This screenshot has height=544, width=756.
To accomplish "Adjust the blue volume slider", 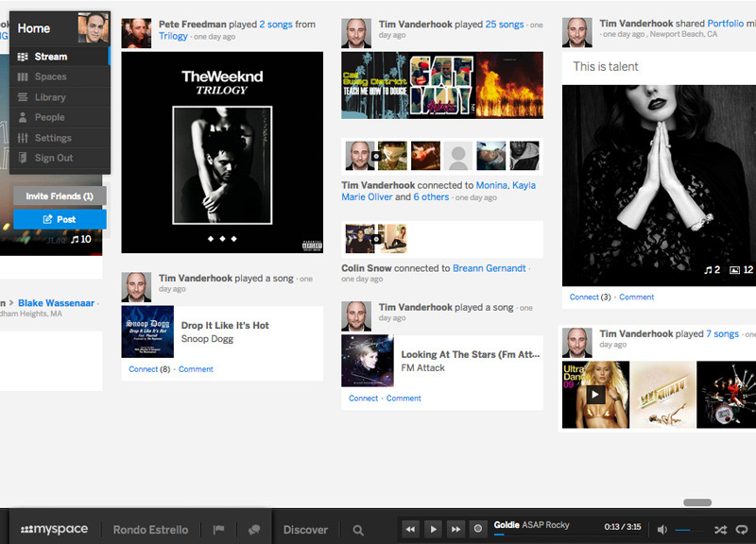I will pyautogui.click(x=690, y=530).
